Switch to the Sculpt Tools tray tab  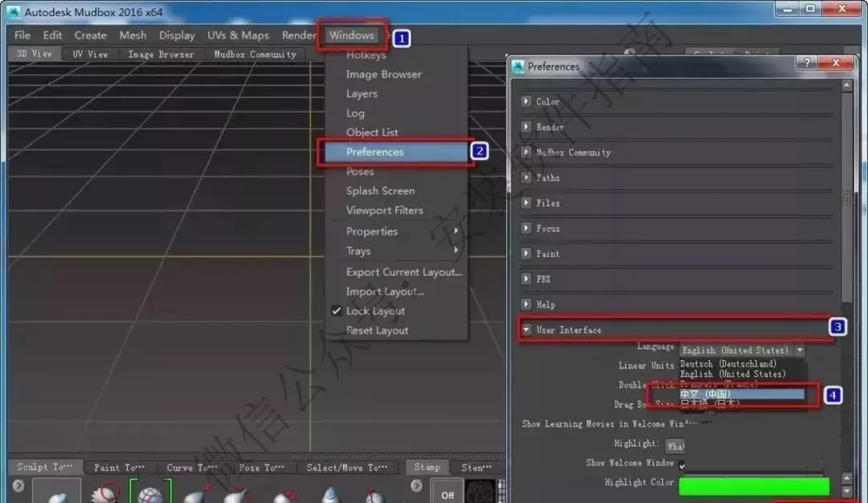pos(45,467)
